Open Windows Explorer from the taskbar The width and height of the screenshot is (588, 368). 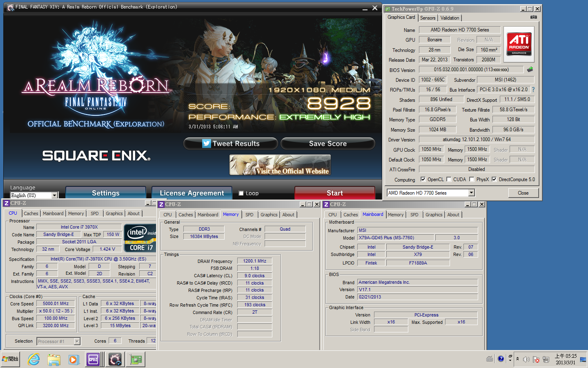[53, 359]
